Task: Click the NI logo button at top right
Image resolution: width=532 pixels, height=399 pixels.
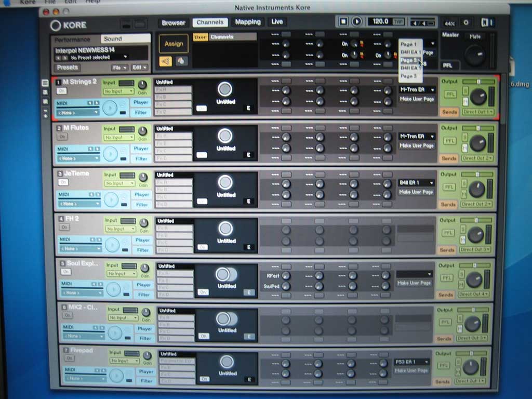Action: tap(487, 23)
